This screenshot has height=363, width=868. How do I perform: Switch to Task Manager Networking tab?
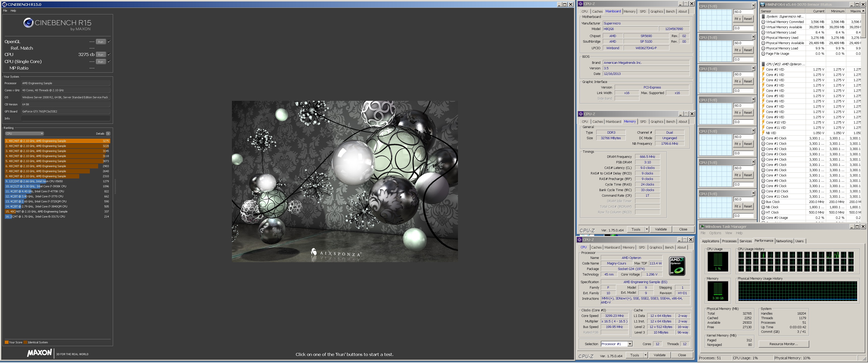pos(784,241)
